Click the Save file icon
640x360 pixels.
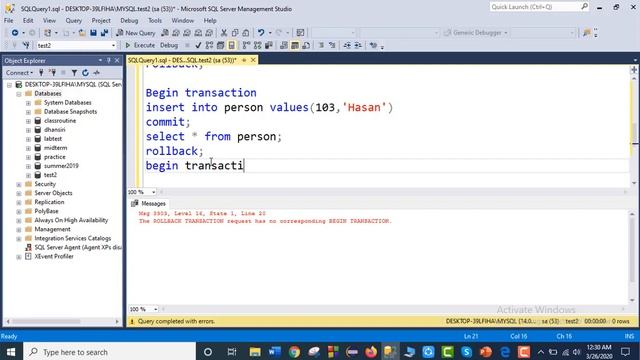point(93,33)
